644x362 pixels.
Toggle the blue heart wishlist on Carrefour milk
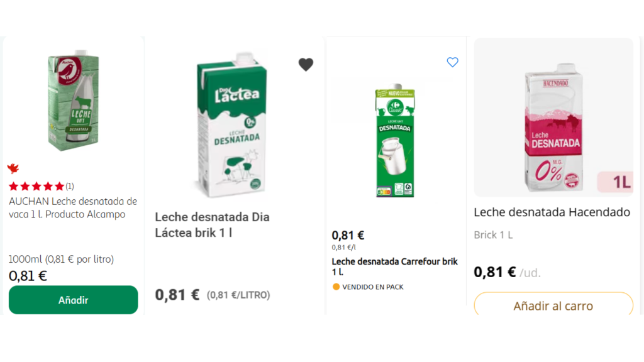(452, 62)
